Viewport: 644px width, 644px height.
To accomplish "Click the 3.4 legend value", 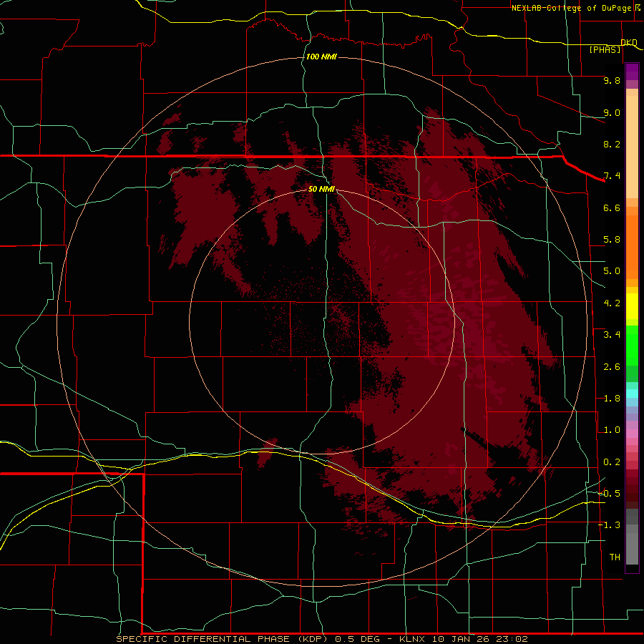I will 612,335.
